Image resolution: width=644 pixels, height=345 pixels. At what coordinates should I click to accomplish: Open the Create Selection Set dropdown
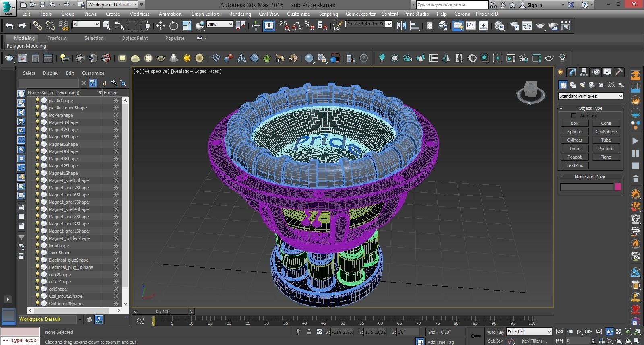369,24
